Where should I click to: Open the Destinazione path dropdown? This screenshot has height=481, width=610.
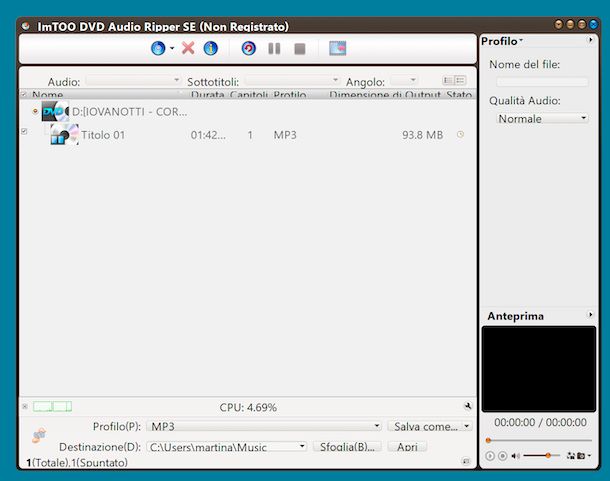[227, 447]
